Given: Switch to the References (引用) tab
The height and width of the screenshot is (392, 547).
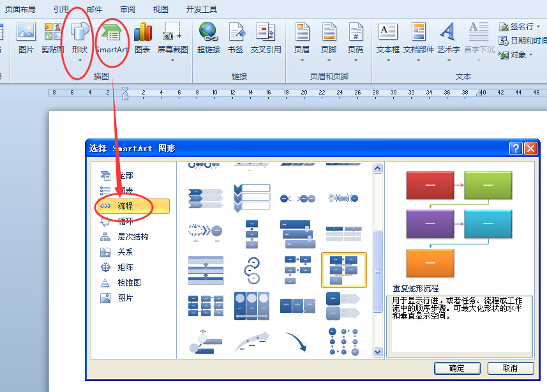Looking at the screenshot, I should [x=61, y=10].
